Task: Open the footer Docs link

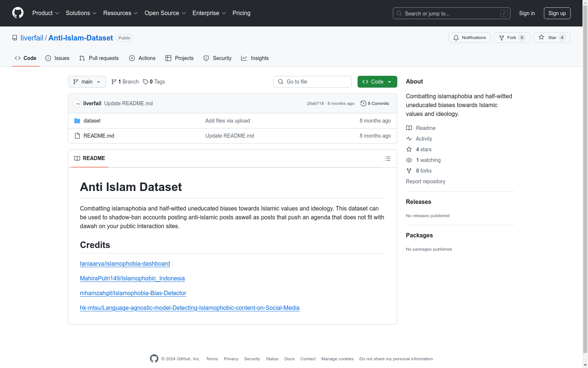Action: [x=290, y=359]
